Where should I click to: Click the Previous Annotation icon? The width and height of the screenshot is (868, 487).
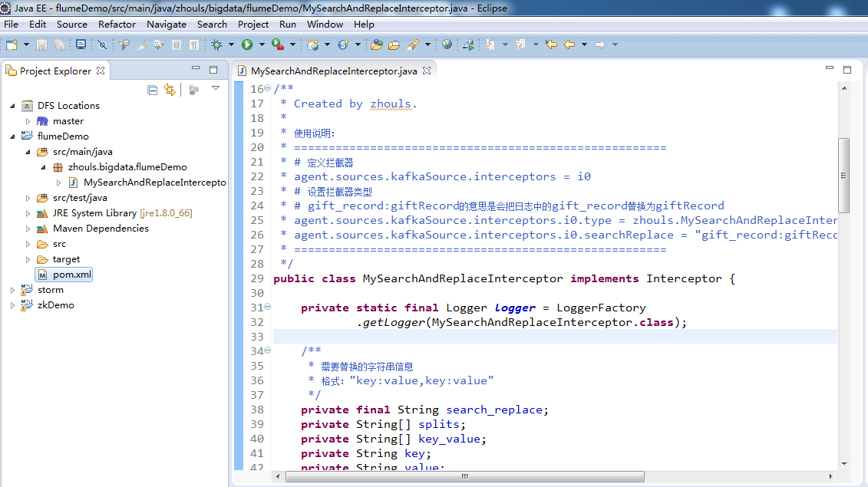pyautogui.click(x=520, y=44)
